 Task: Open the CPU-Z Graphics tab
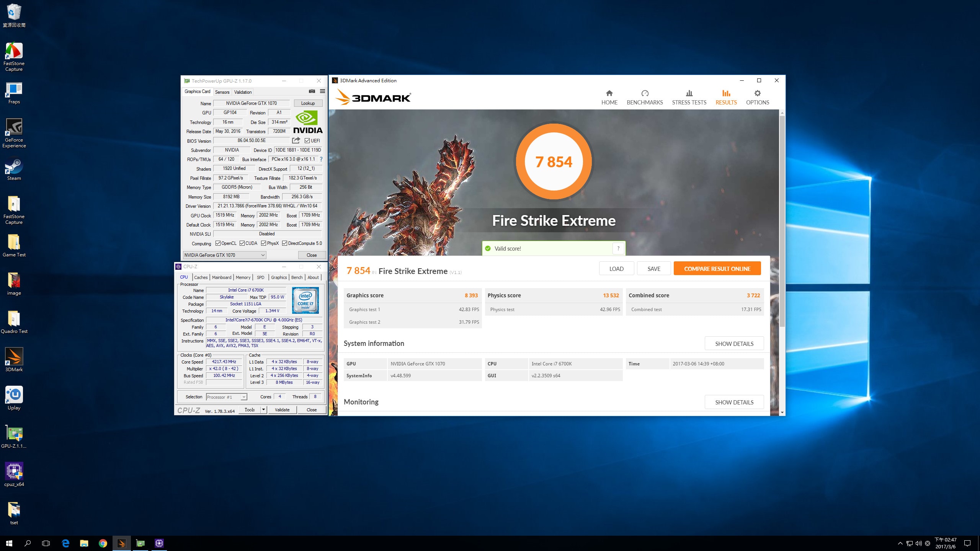click(279, 277)
